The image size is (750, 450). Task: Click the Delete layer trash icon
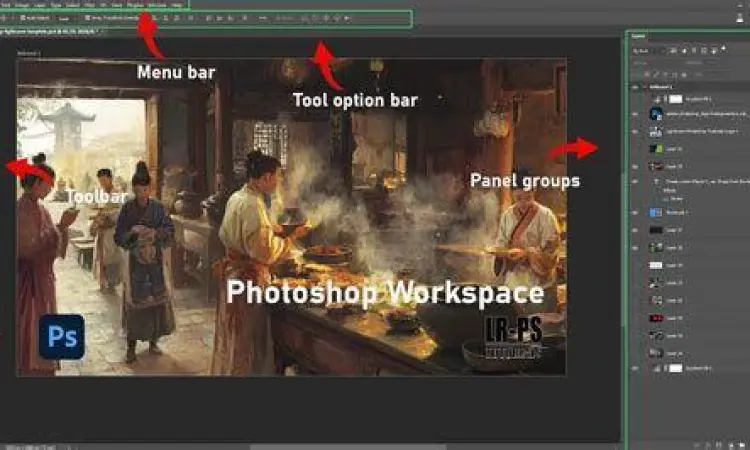tap(741, 444)
